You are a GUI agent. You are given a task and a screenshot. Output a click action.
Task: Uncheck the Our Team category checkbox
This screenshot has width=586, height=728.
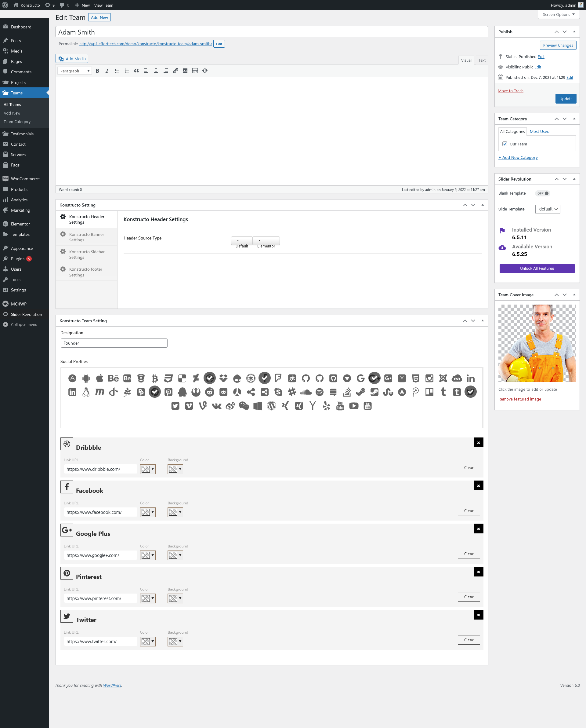tap(505, 144)
